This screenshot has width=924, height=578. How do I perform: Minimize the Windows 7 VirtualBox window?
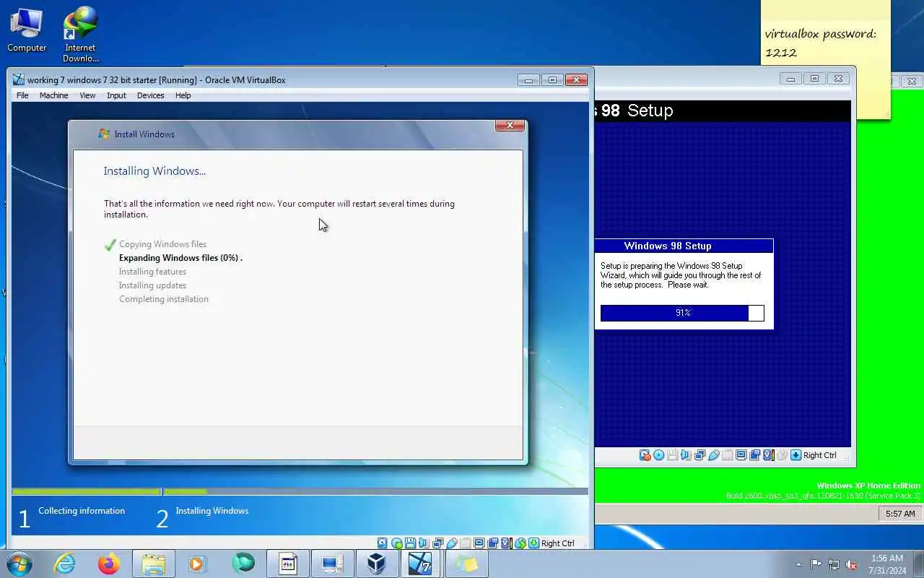(x=528, y=79)
